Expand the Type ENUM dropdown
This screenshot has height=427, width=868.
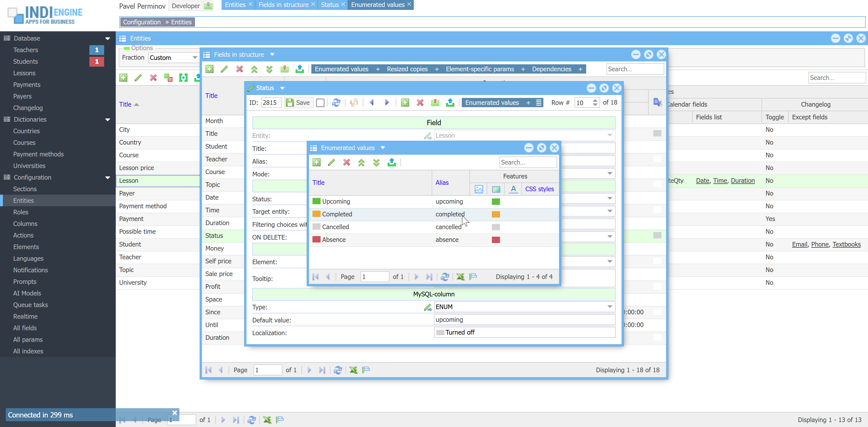point(610,306)
